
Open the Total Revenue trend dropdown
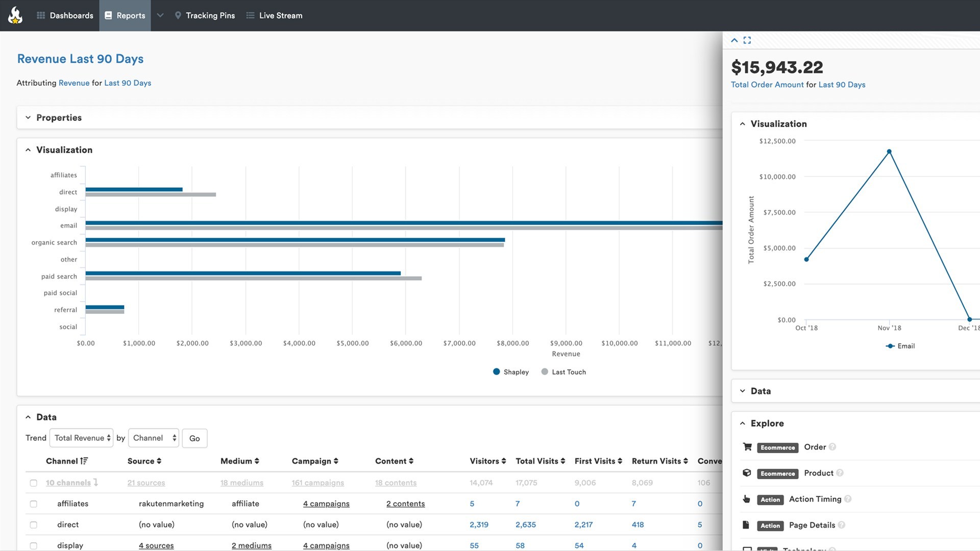(82, 438)
